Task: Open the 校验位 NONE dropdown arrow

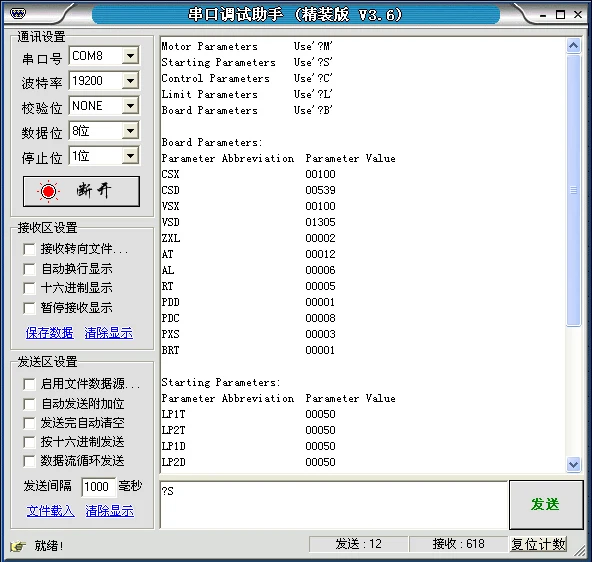Action: point(130,106)
